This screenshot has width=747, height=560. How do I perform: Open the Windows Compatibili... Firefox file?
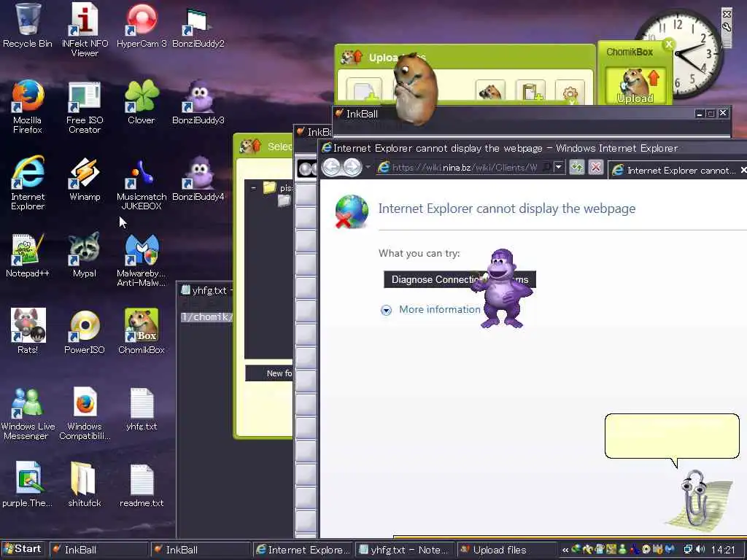coord(85,413)
